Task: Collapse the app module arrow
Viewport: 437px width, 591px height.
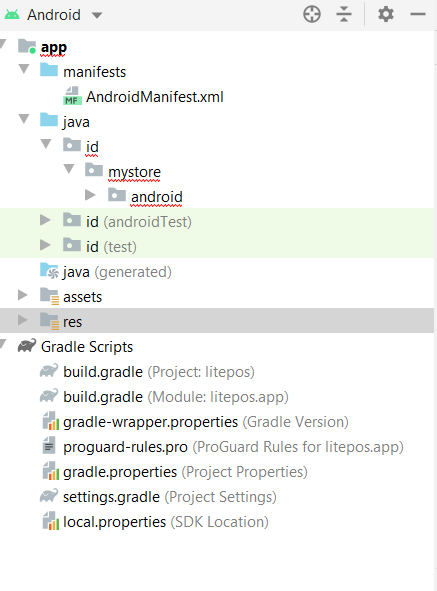Action: [x=2, y=44]
